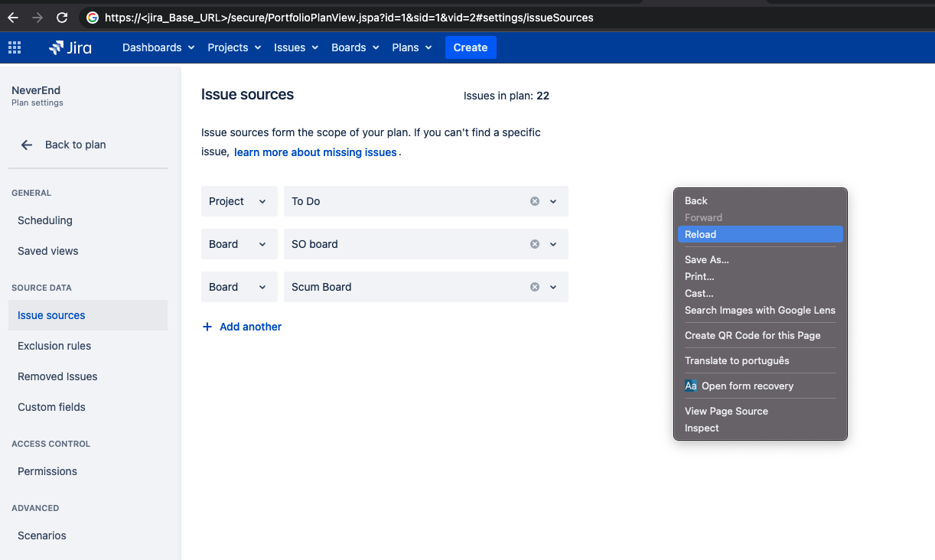Click the Jira logo
The image size is (935, 560).
click(70, 47)
